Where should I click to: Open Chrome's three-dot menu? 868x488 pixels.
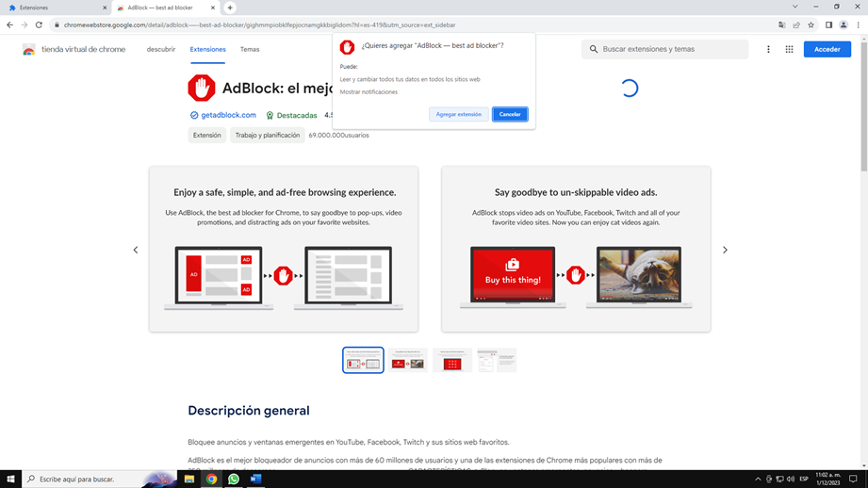(858, 24)
